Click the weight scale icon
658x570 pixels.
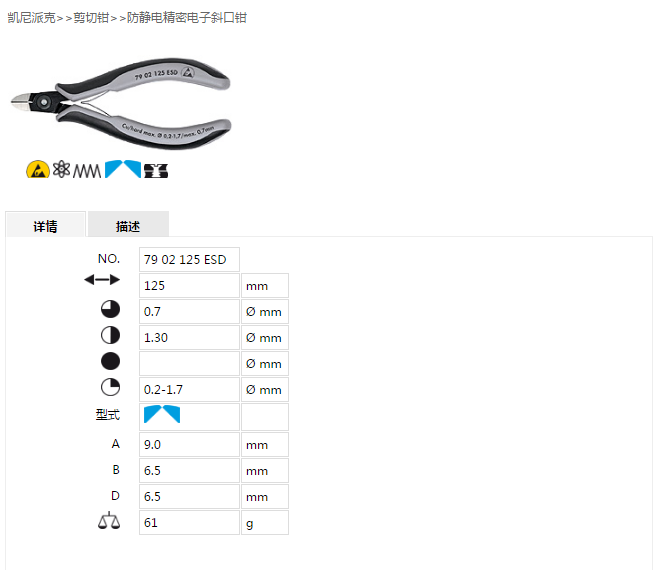109,520
